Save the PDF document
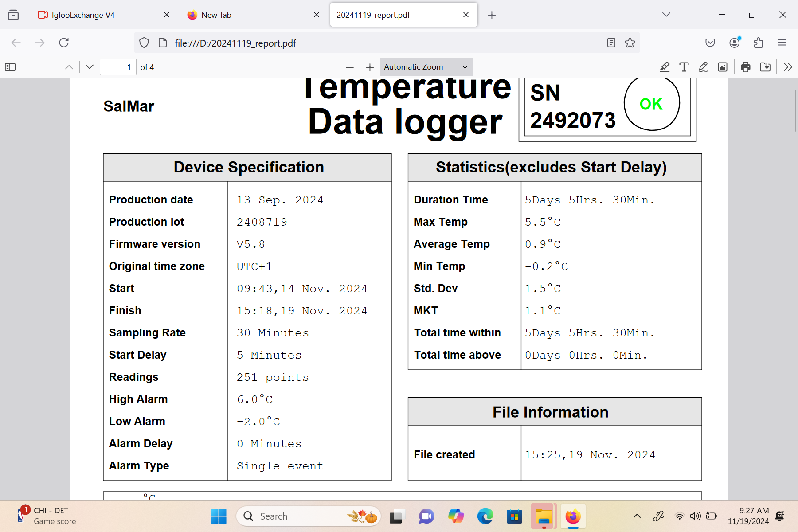 coord(765,67)
